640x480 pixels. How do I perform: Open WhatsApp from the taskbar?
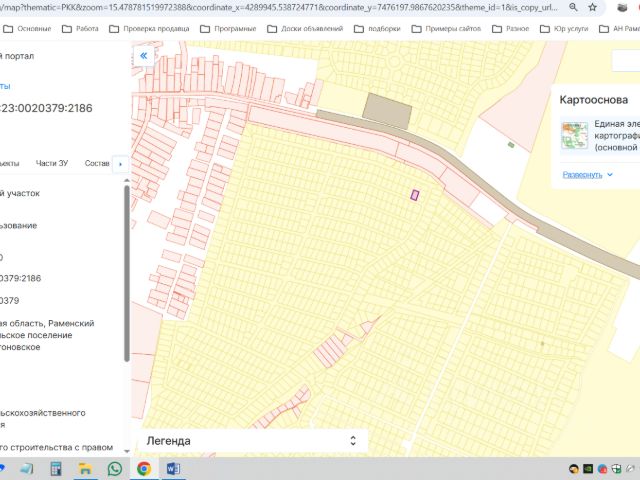click(115, 468)
